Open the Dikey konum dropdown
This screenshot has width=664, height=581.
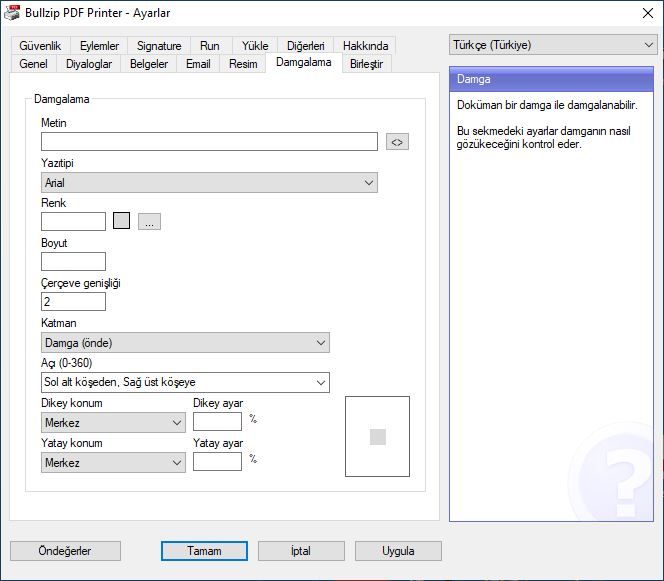coord(113,423)
